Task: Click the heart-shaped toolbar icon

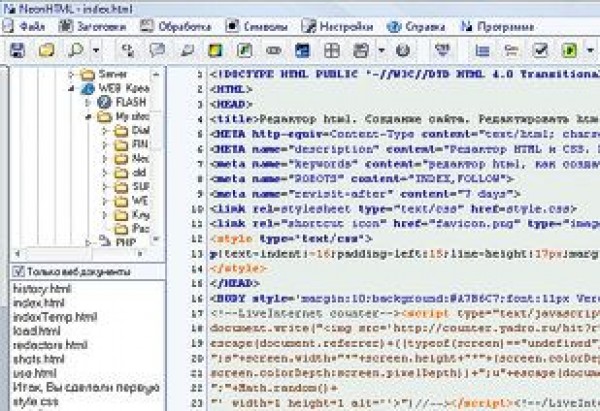Action: click(x=443, y=49)
